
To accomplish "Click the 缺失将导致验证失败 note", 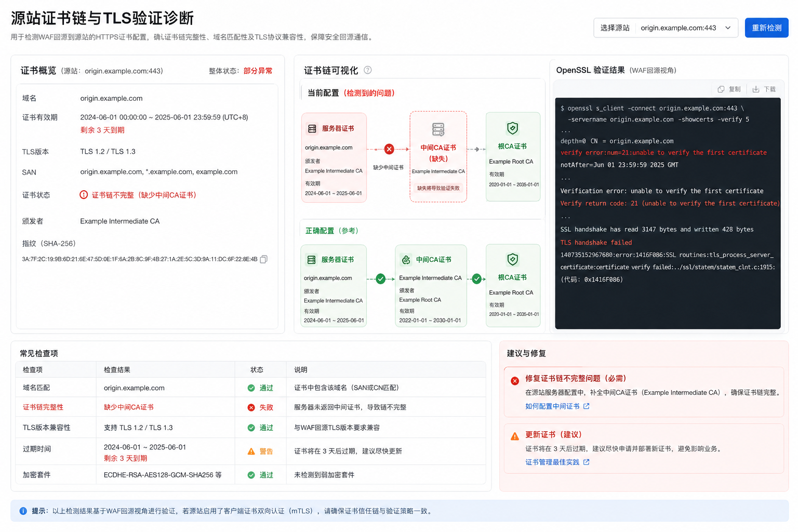I will click(x=438, y=188).
